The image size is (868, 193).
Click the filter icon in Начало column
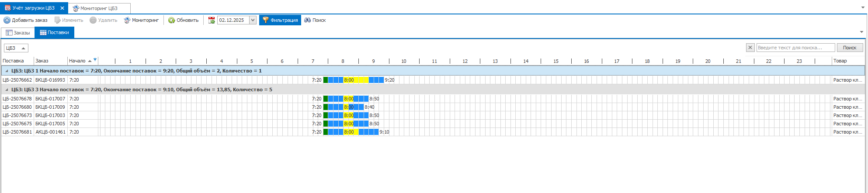(95, 60)
